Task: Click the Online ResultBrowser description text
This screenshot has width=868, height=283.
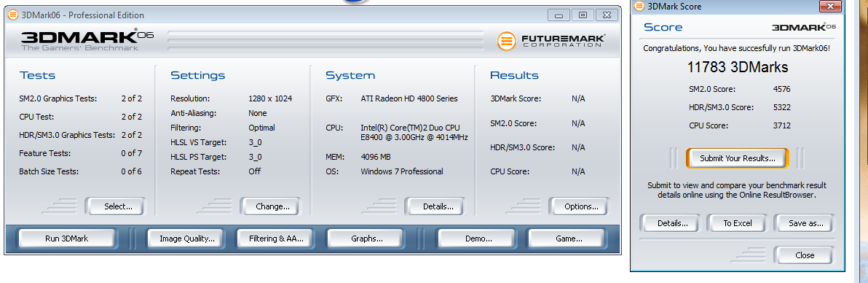Action: tap(736, 190)
